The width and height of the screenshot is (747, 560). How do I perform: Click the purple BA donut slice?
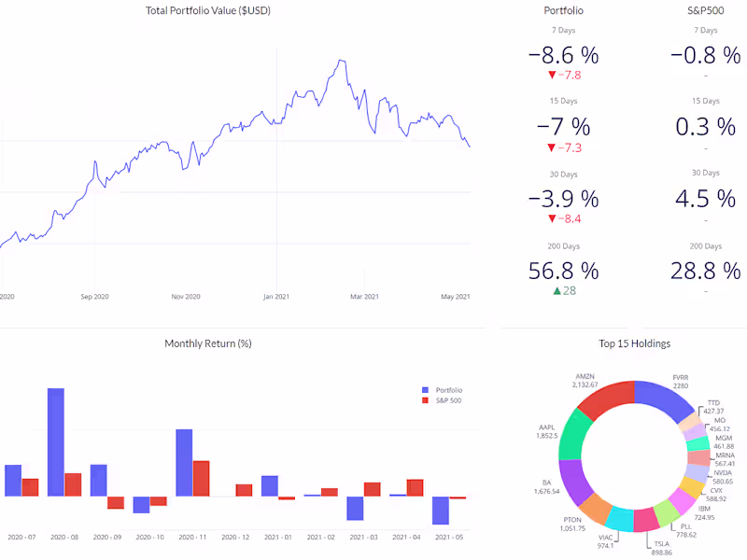pyautogui.click(x=574, y=486)
